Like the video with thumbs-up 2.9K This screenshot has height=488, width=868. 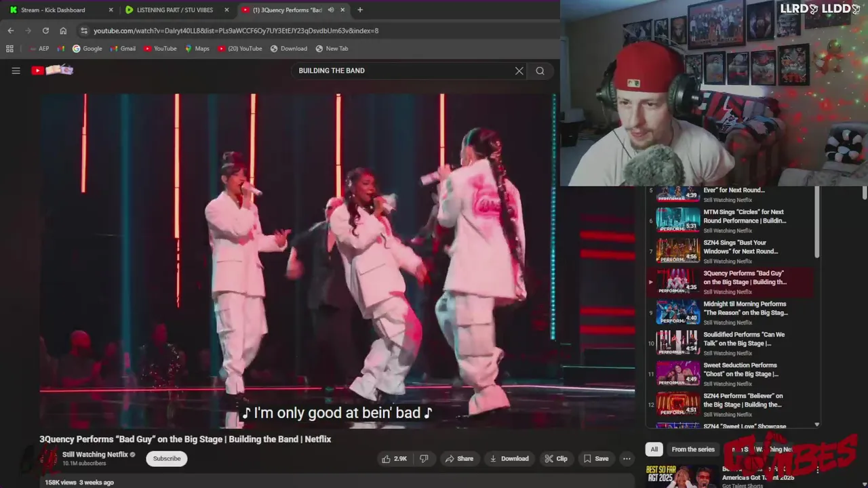[394, 459]
